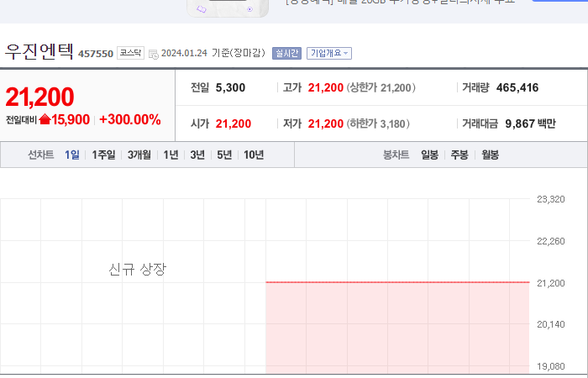Click the 22,260 axis label
The image size is (588, 378).
(x=550, y=241)
